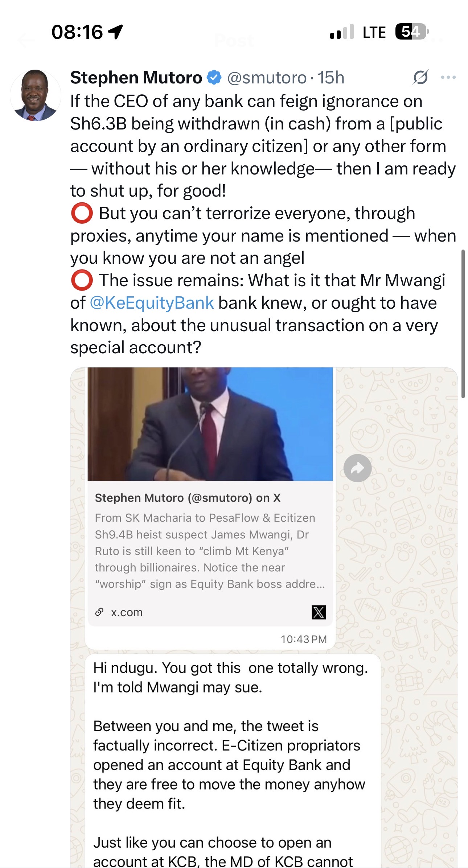Open the 'Stephen Mutoro (@smutoro) on X' preview title

188,498
